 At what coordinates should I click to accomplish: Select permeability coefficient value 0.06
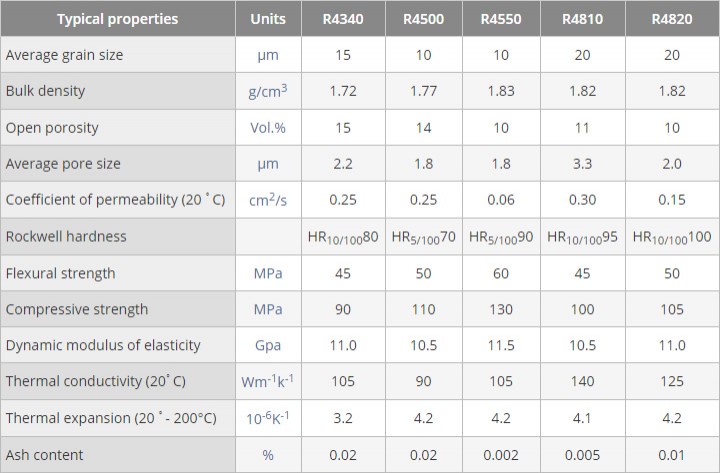point(501,200)
